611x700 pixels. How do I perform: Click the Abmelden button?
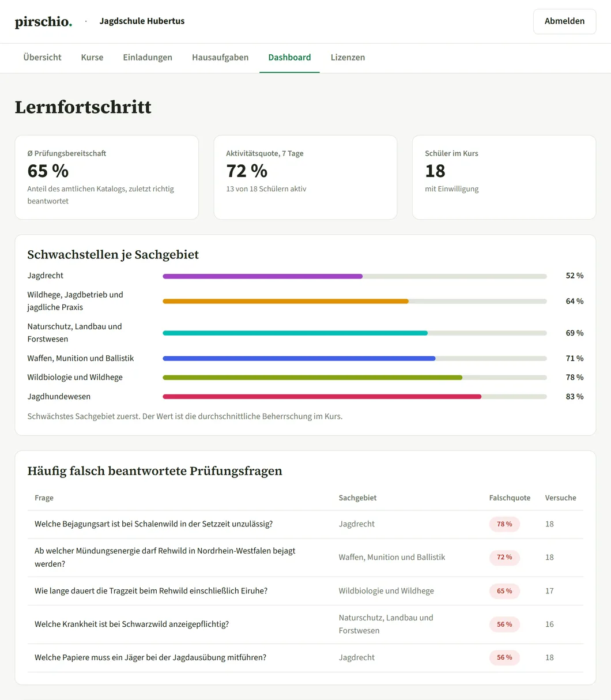(564, 21)
